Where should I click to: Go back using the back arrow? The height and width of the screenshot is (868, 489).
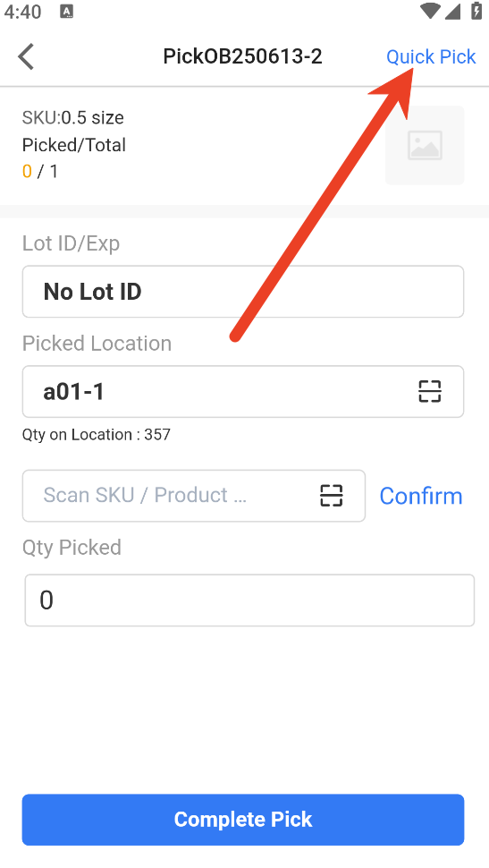[x=26, y=56]
